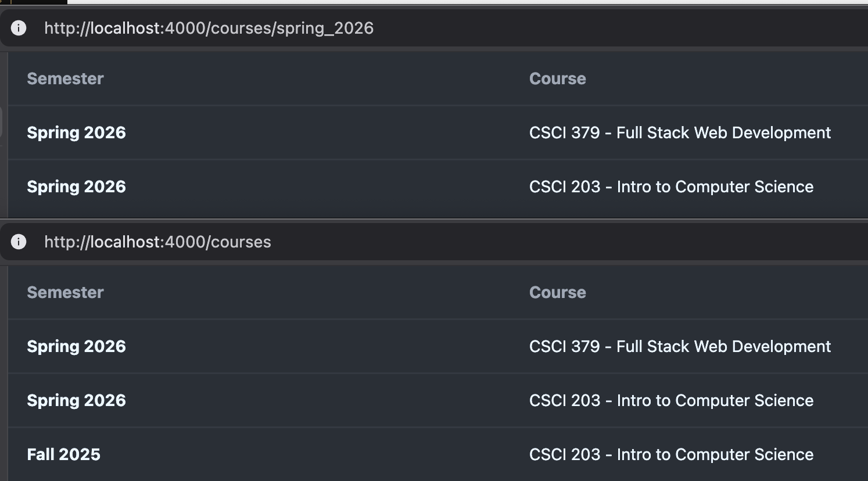
Task: Select Spring 2026 cell beside CSCI 379 in all-courses list
Action: [x=76, y=346]
